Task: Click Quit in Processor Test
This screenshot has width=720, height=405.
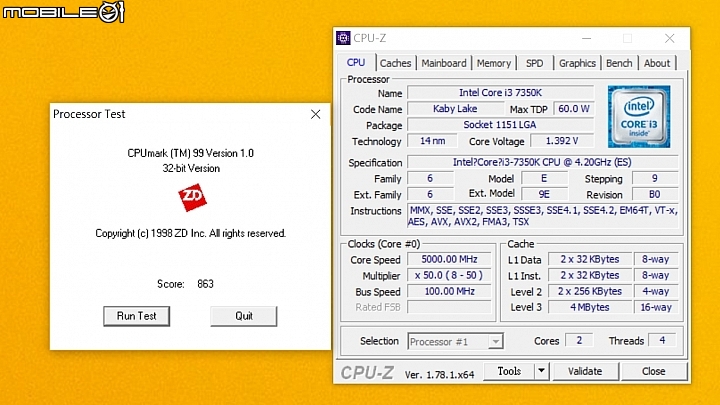Action: 244,316
